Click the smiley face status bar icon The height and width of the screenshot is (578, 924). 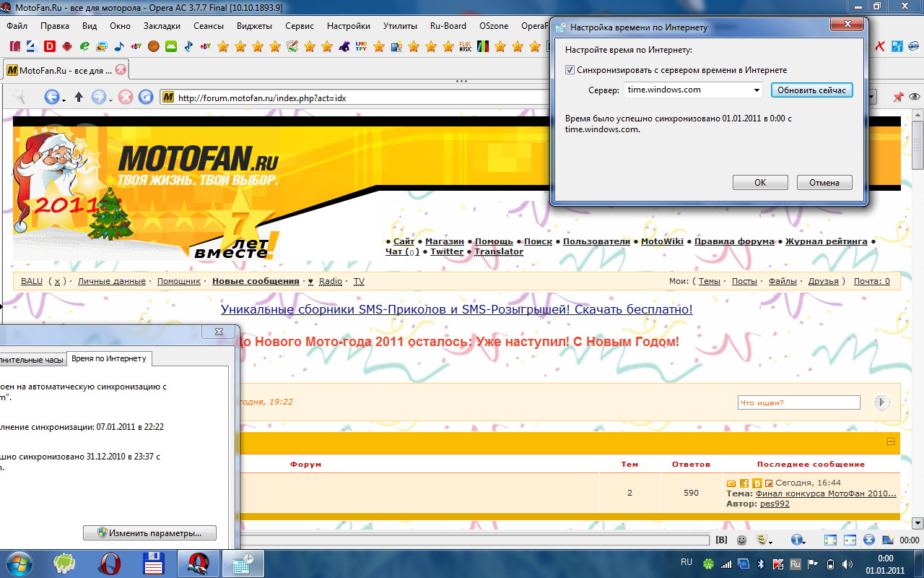coord(742,540)
